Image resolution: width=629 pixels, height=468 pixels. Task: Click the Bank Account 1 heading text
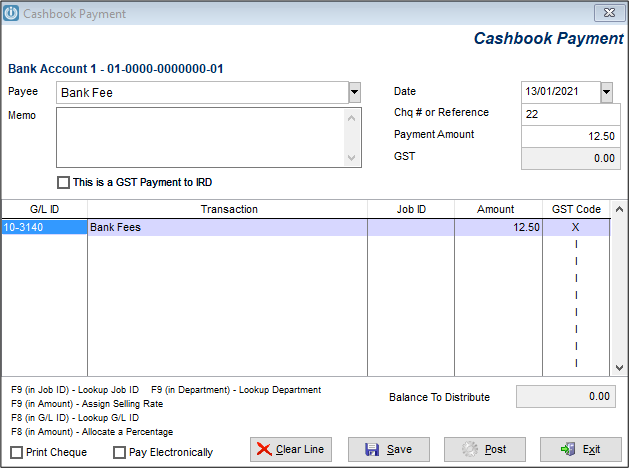pos(116,69)
